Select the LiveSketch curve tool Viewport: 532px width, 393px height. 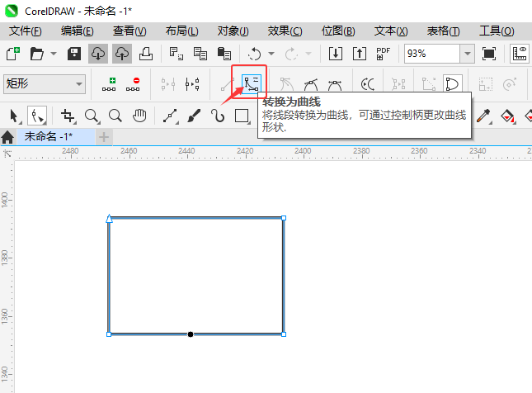click(218, 116)
